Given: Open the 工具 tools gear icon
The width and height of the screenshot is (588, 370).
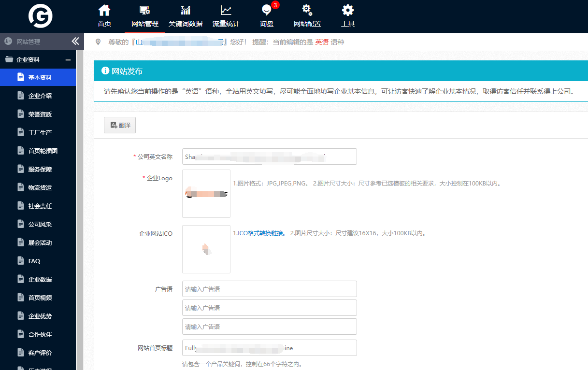Looking at the screenshot, I should pyautogui.click(x=347, y=11).
